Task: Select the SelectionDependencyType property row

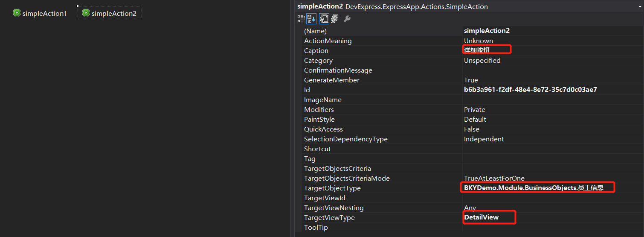Action: [345, 139]
